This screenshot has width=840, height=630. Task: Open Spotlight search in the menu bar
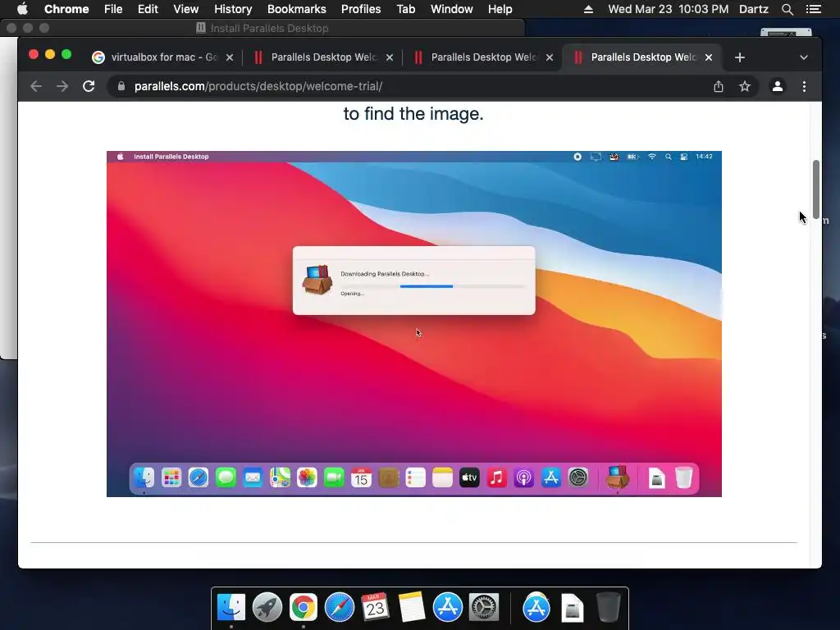[x=787, y=9]
